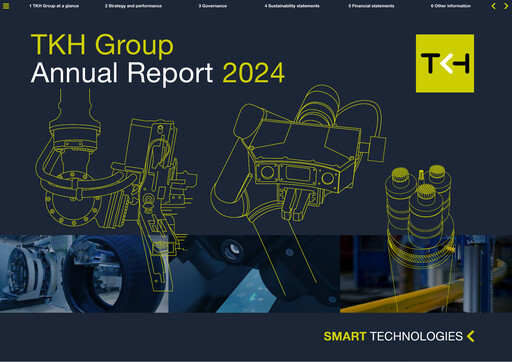Open '6 Other information' section
Screen dimensions: 512x362
coord(451,6)
